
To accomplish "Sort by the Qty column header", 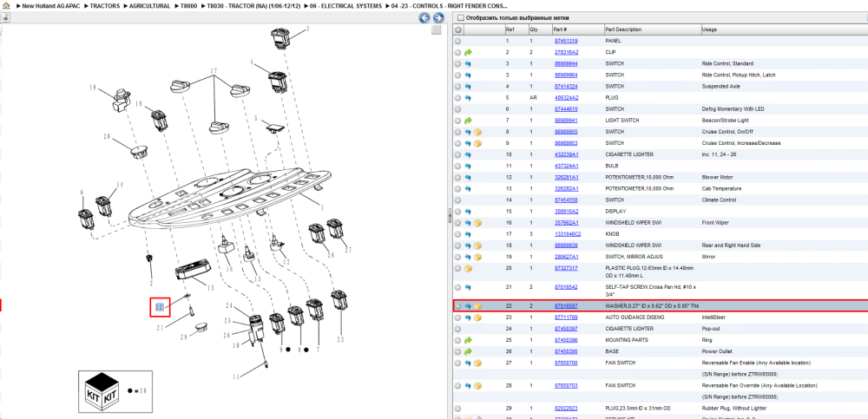I will pyautogui.click(x=540, y=29).
